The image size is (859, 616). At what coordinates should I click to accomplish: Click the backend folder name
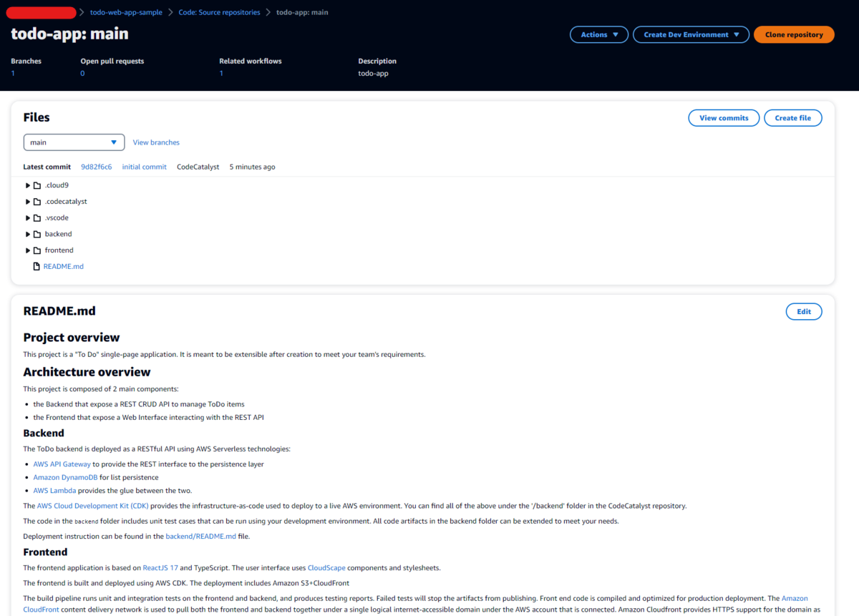[x=58, y=234]
